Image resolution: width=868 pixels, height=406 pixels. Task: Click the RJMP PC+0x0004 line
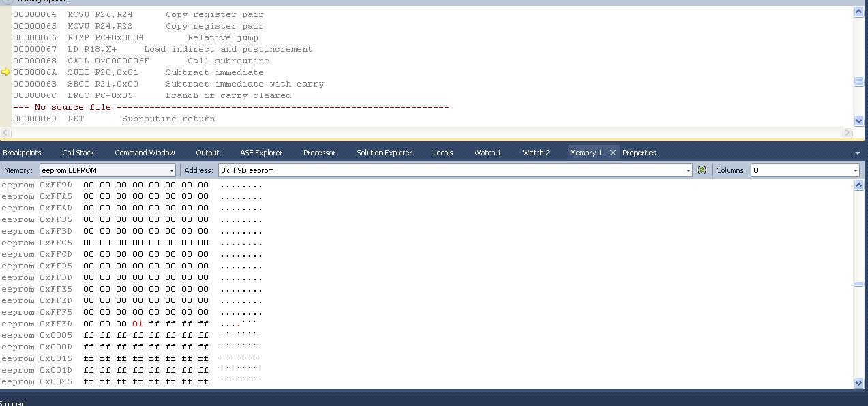[x=136, y=37]
